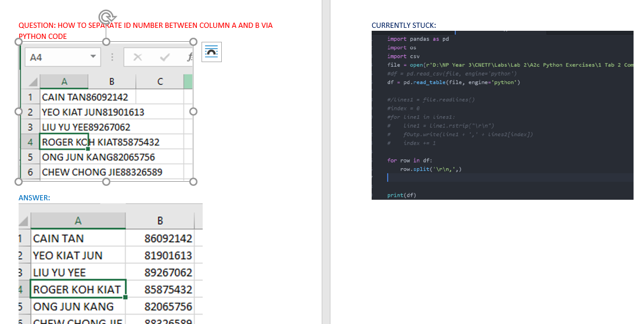Image resolution: width=644 pixels, height=324 pixels.
Task: Click the three-dot formula bar divider grip
Action: (112, 57)
